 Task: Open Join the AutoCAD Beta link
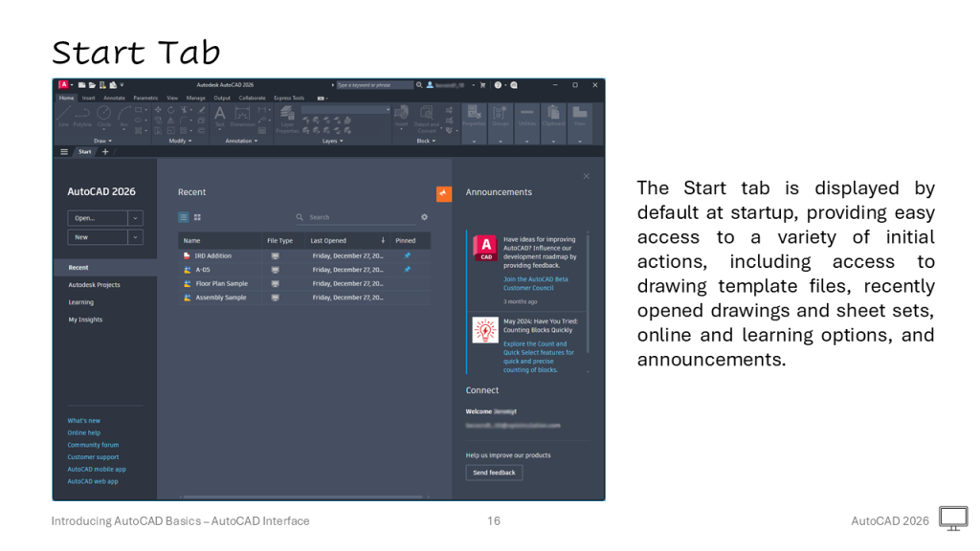click(x=535, y=279)
